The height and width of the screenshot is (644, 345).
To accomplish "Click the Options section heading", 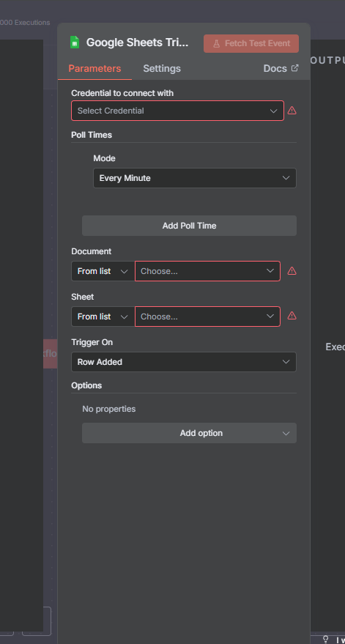I will pyautogui.click(x=86, y=385).
